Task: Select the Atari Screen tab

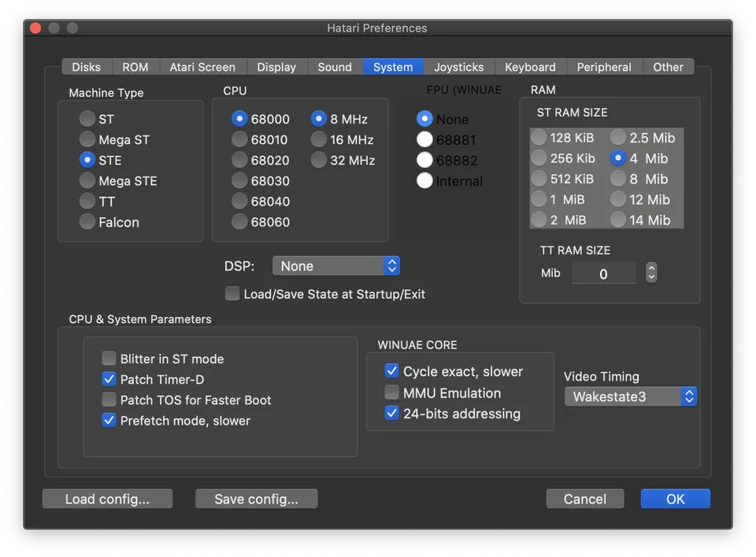Action: click(202, 67)
